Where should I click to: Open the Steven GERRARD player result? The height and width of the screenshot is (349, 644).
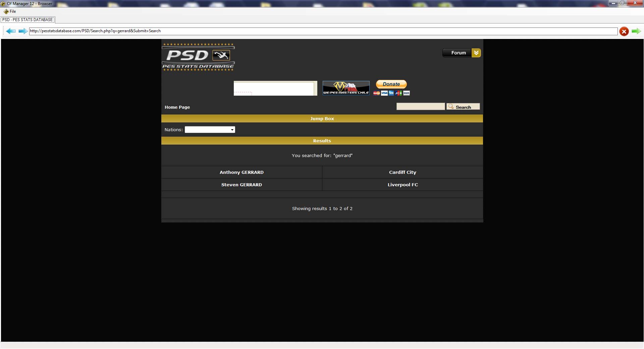coord(241,185)
